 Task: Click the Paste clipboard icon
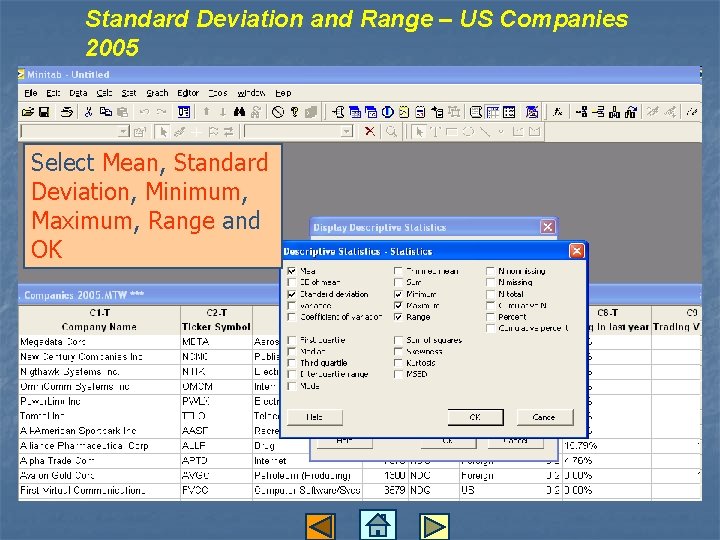[x=122, y=112]
